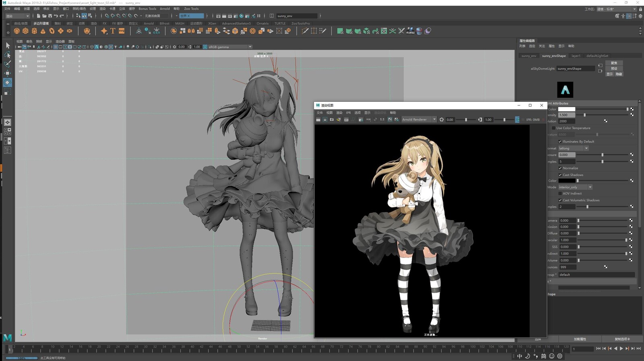Open Arnold menu in main menu bar
This screenshot has width=644, height=361.
[x=165, y=9]
